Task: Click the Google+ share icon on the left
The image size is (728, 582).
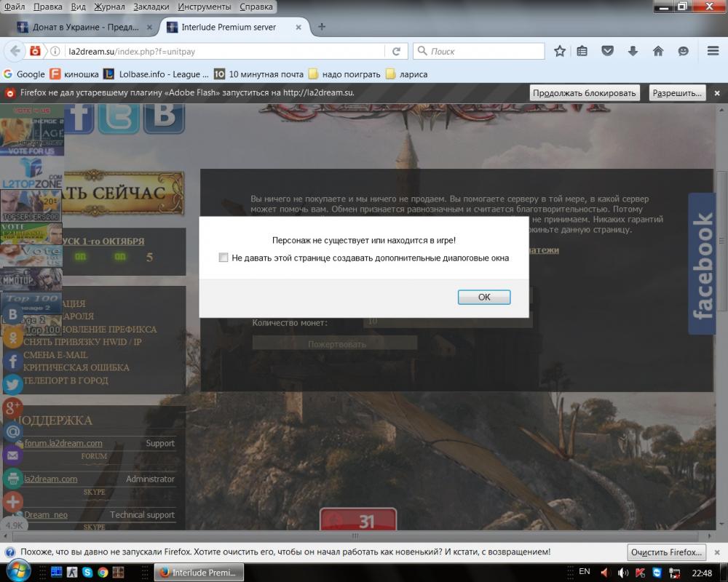Action: (x=12, y=408)
